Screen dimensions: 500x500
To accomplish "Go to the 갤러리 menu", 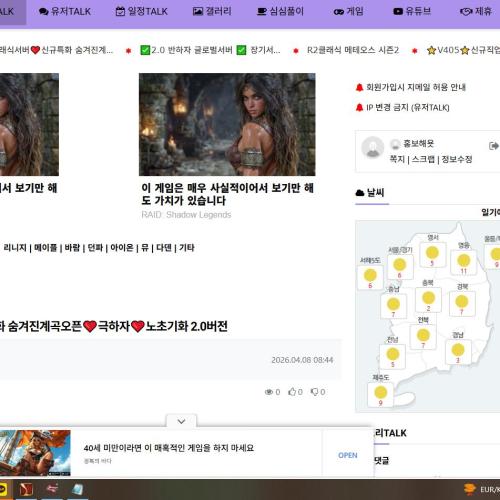I will (x=212, y=12).
